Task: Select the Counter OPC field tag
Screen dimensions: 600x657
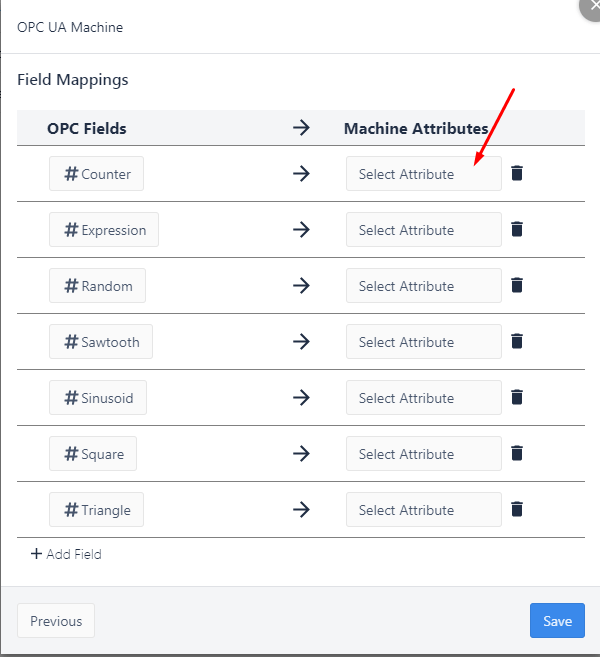Action: coord(97,174)
